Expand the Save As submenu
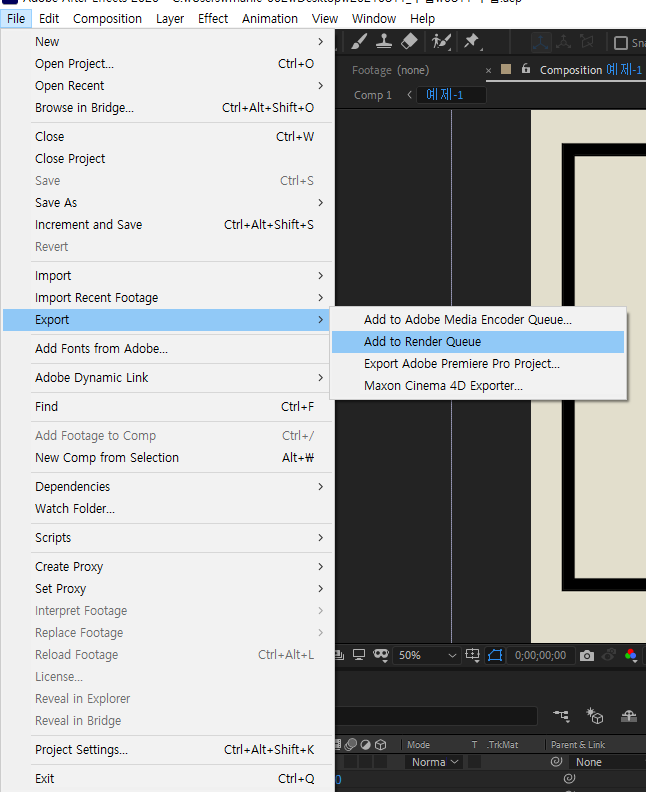 click(x=168, y=203)
